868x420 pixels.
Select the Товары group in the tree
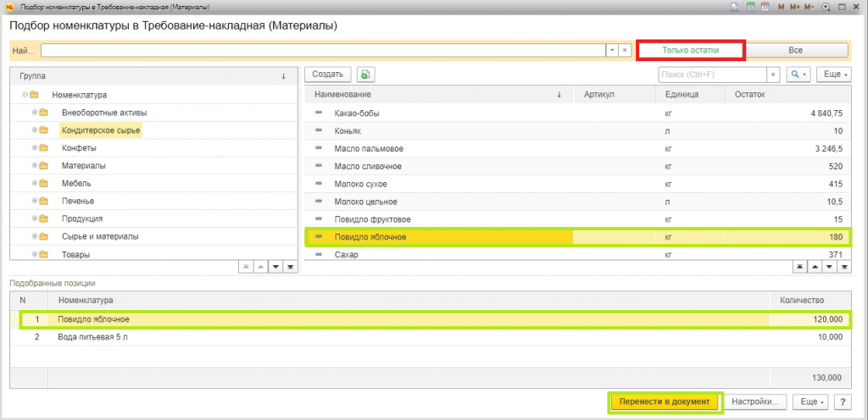[x=75, y=254]
